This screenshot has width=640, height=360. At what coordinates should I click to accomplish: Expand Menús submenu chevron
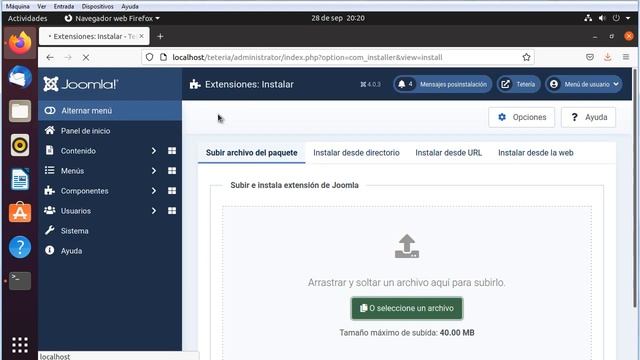point(153,171)
